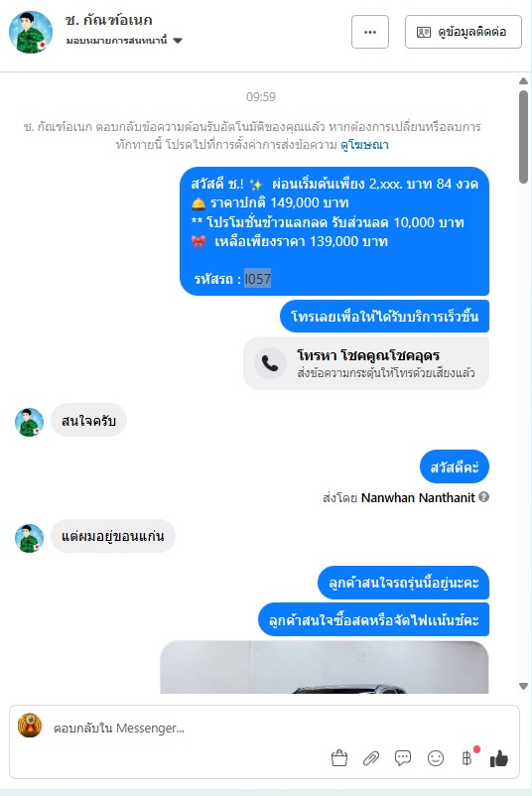This screenshot has height=796, width=532.
Task: Open the ดูโฆษณา link
Action: click(x=364, y=145)
